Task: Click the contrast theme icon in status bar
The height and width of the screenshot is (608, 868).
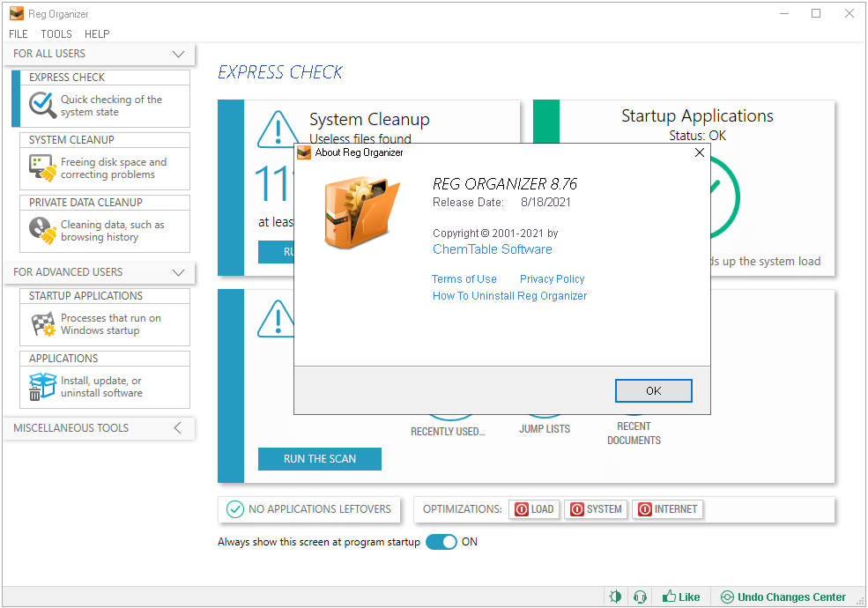Action: pyautogui.click(x=615, y=597)
